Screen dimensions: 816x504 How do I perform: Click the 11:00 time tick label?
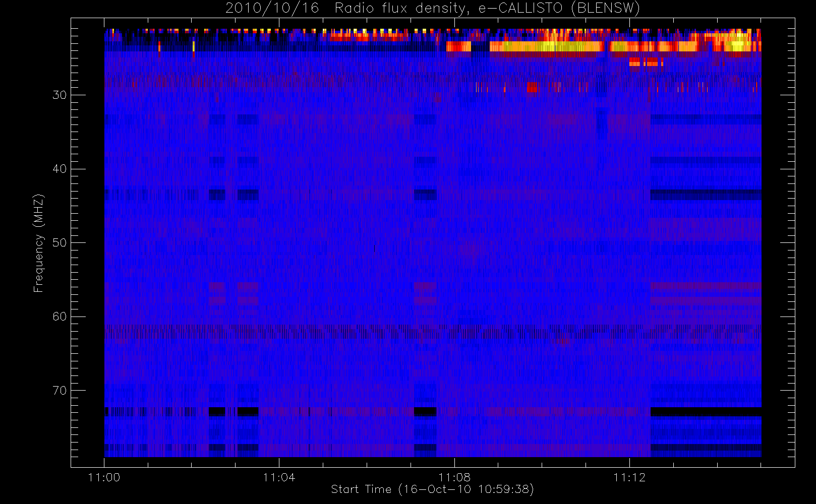tap(104, 477)
